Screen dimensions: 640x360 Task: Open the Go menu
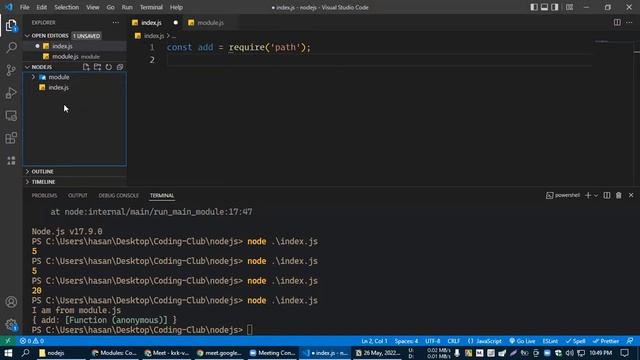(111, 7)
